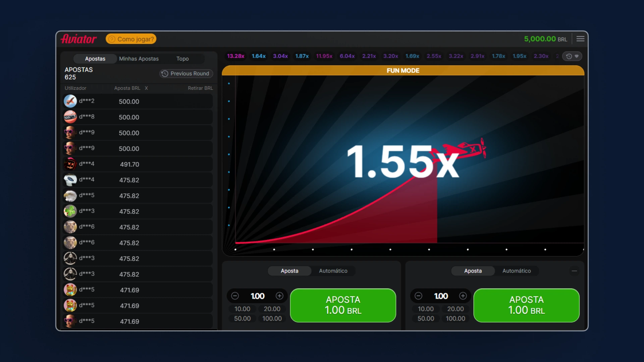
Task: Open the hamburger menu icon
Action: click(x=580, y=39)
